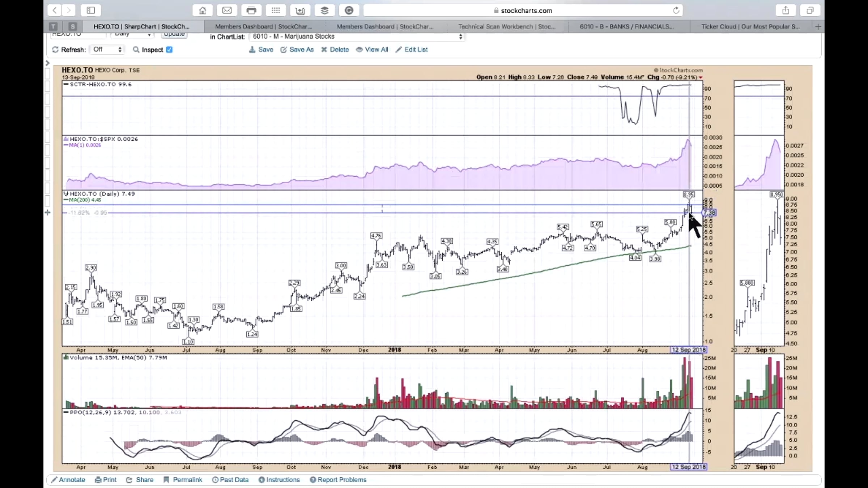
Task: Click the tray with plus toolbar icon
Action: pyautogui.click(x=300, y=10)
